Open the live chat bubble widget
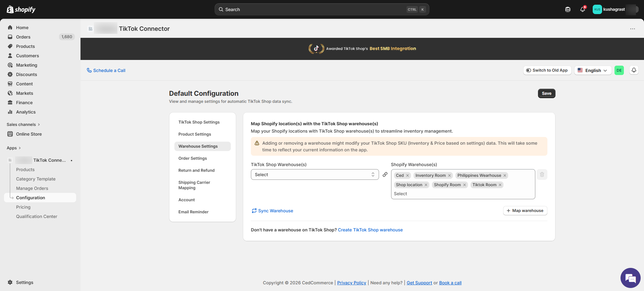Viewport: 644px width, 291px height. 630,278
